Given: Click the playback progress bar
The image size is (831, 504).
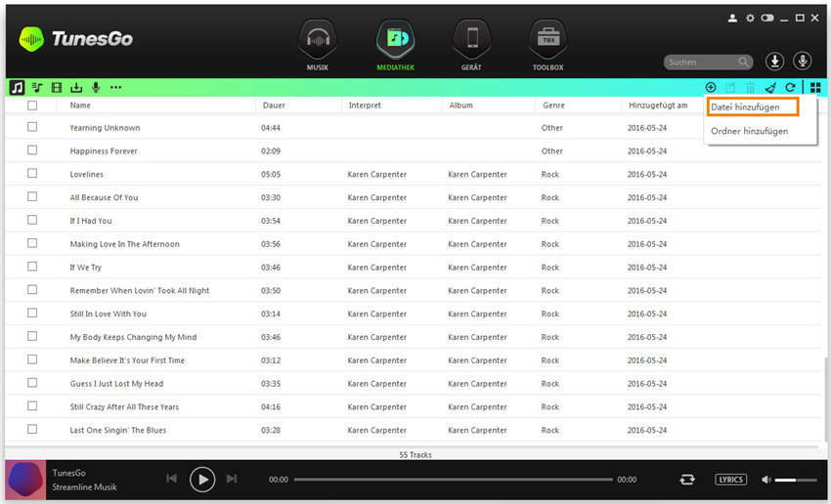Looking at the screenshot, I should [453, 480].
